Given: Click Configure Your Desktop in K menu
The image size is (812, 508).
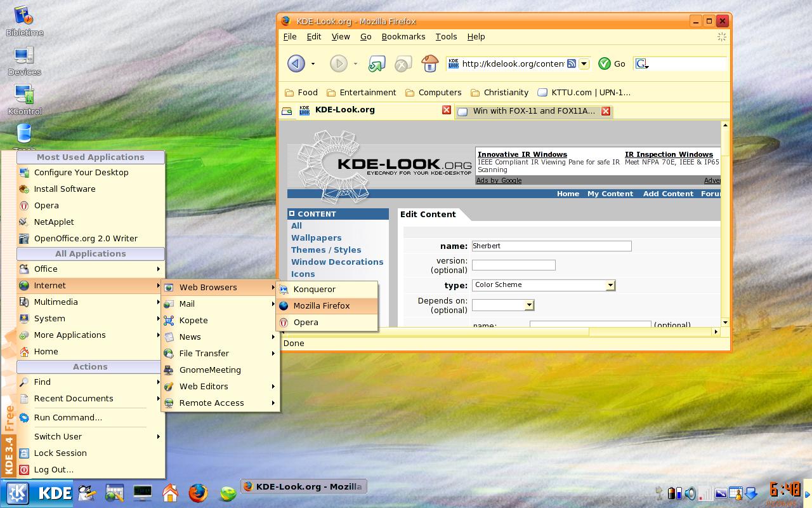Looking at the screenshot, I should [x=90, y=172].
